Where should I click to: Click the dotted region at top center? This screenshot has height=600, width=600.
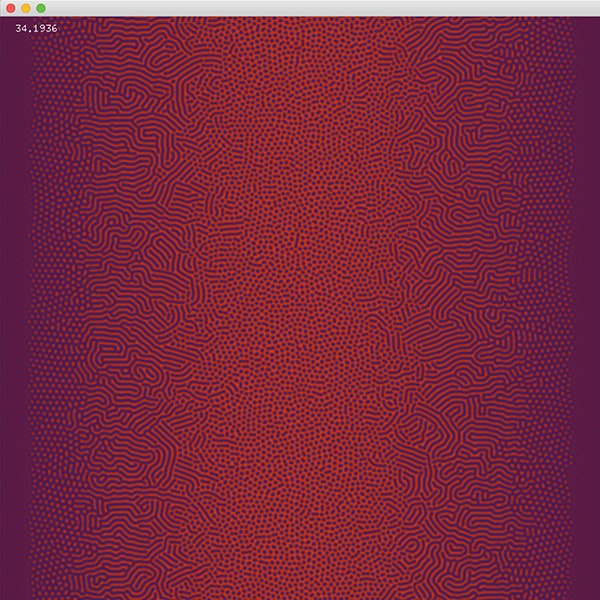[300, 50]
